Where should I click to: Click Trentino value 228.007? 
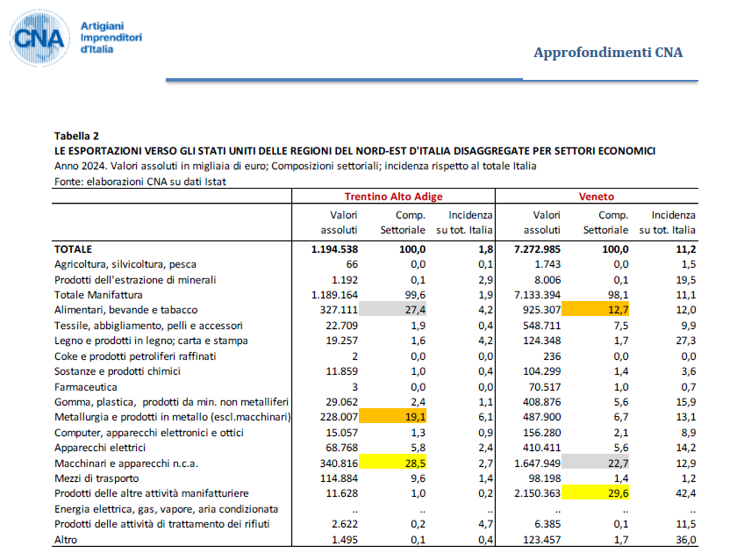339,417
